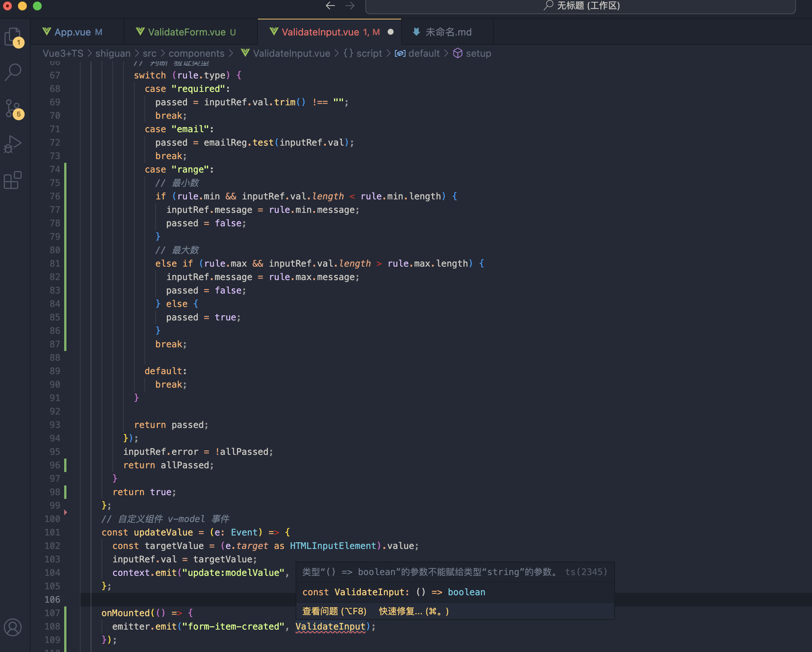Viewport: 812px width, 652px height.
Task: Switch to the ValidateForm.vue tab
Action: 191,32
